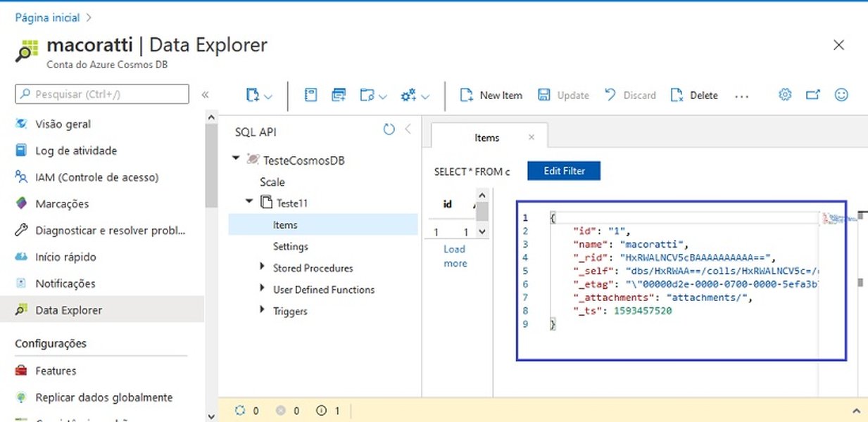This screenshot has width=868, height=422.
Task: Click the New Notebook toolbar icon
Action: (310, 95)
